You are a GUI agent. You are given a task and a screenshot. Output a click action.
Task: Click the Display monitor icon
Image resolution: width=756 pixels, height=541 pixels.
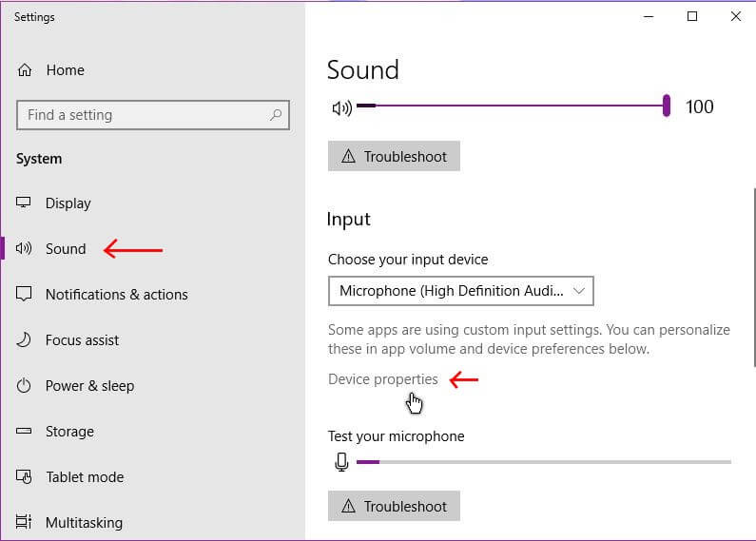24,203
